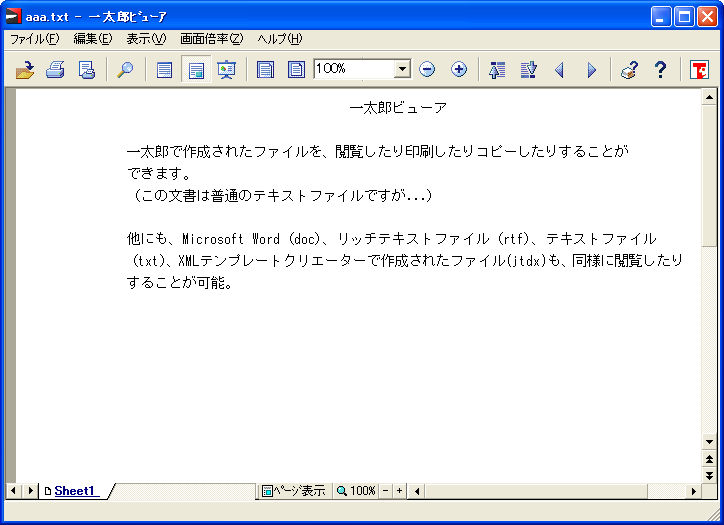Click the red Ichitaro logo icon
This screenshot has width=724, height=525.
(x=699, y=70)
